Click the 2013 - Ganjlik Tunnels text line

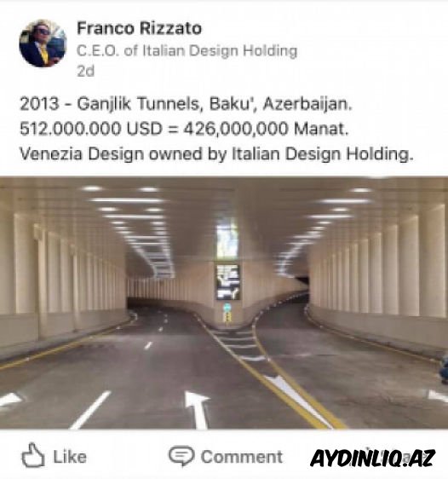click(x=187, y=104)
